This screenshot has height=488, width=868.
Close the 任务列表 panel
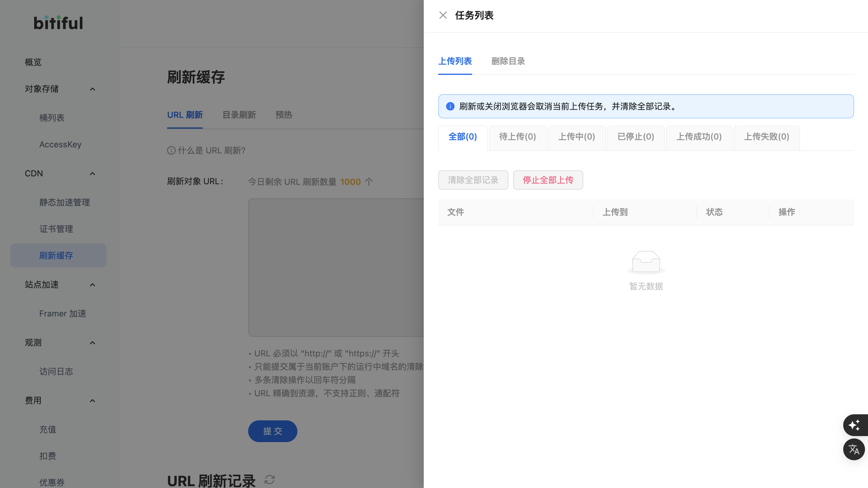[443, 15]
